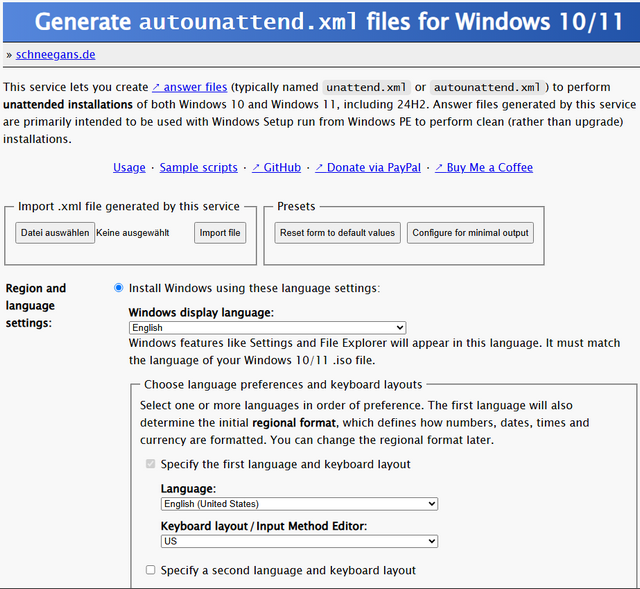
Task: Click the Windows display language label
Action: (x=201, y=313)
